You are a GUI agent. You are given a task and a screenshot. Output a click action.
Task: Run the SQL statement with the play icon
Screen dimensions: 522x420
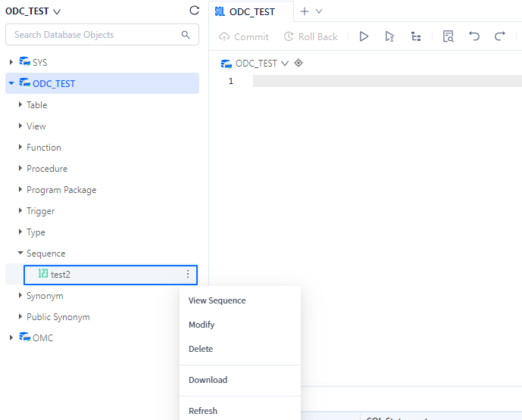click(x=364, y=36)
